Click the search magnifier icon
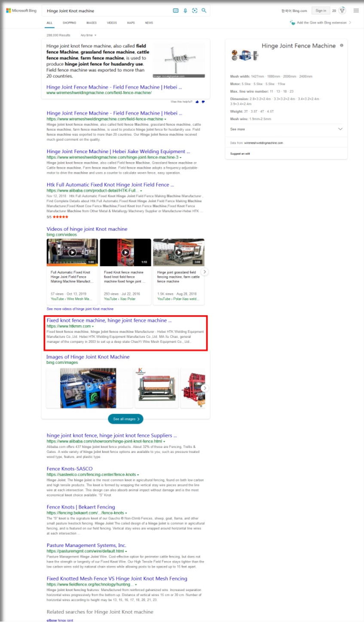The image size is (364, 622). (x=204, y=11)
